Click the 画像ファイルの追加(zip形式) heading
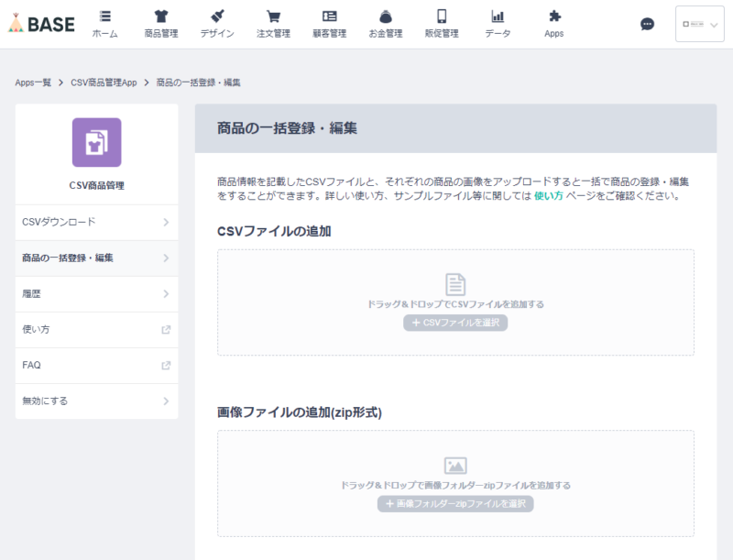Image resolution: width=733 pixels, height=560 pixels. [300, 412]
